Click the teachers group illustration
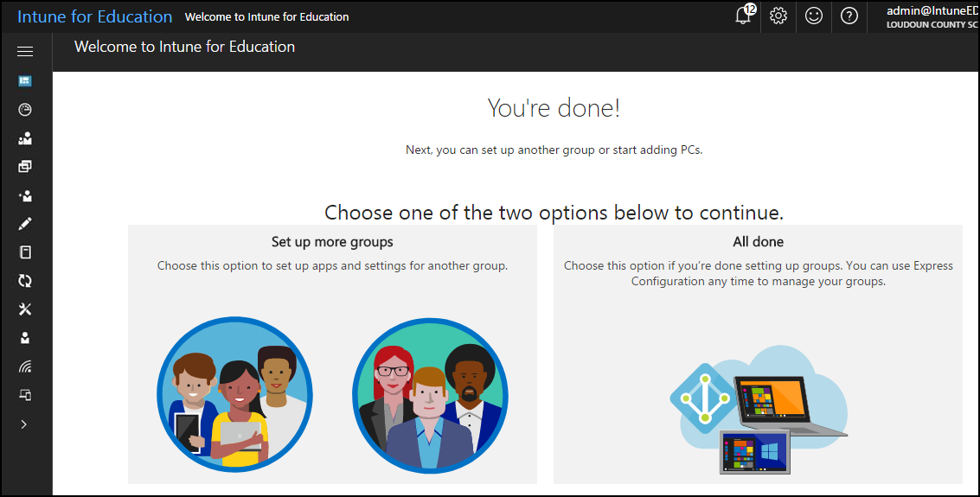This screenshot has height=497, width=980. (x=431, y=395)
